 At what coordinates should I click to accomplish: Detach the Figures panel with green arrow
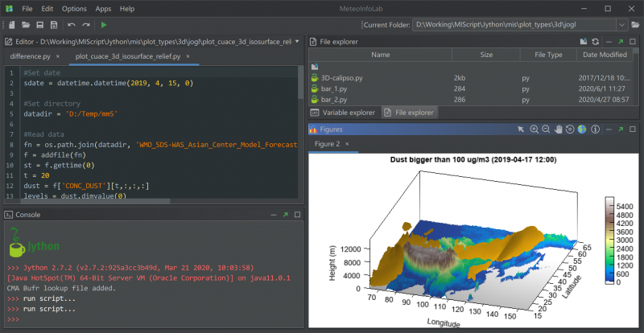(x=620, y=129)
